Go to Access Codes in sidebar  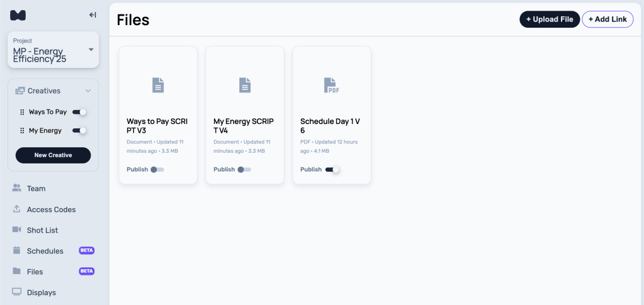50,209
